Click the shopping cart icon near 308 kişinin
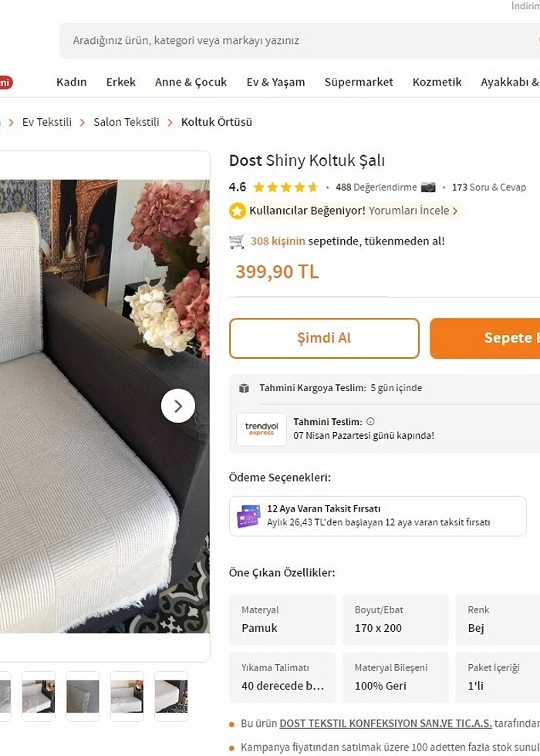 coord(235,240)
